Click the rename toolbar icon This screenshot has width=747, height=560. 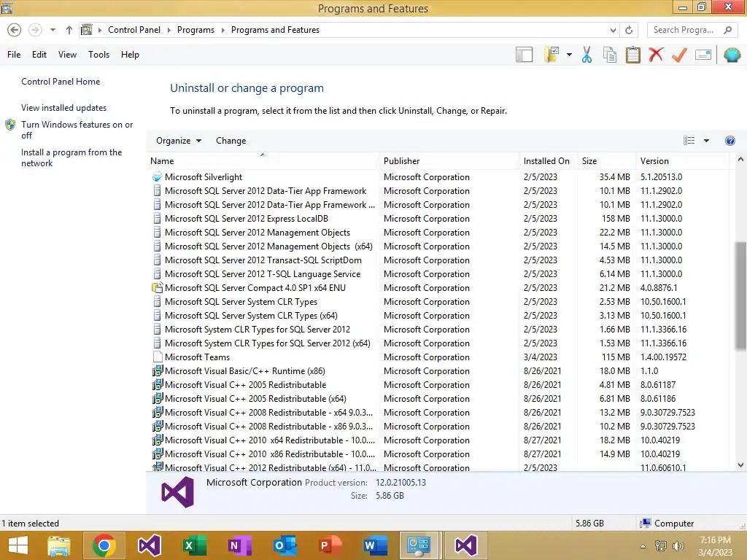(703, 55)
